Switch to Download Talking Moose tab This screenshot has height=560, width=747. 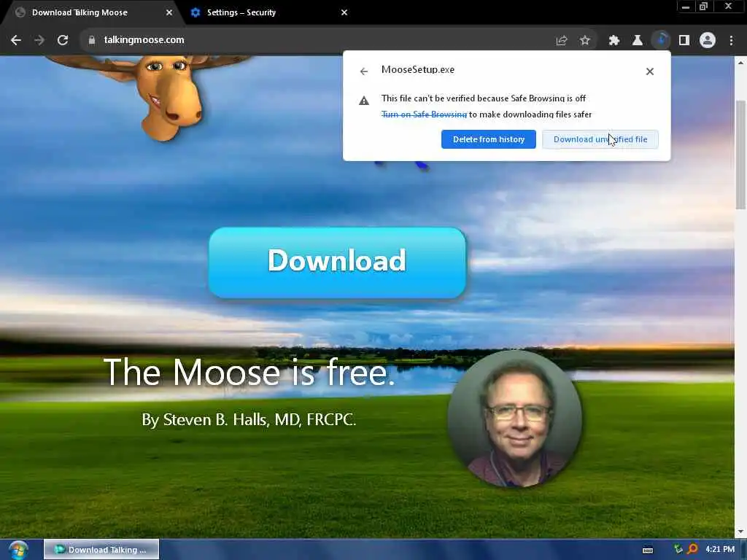(x=90, y=12)
